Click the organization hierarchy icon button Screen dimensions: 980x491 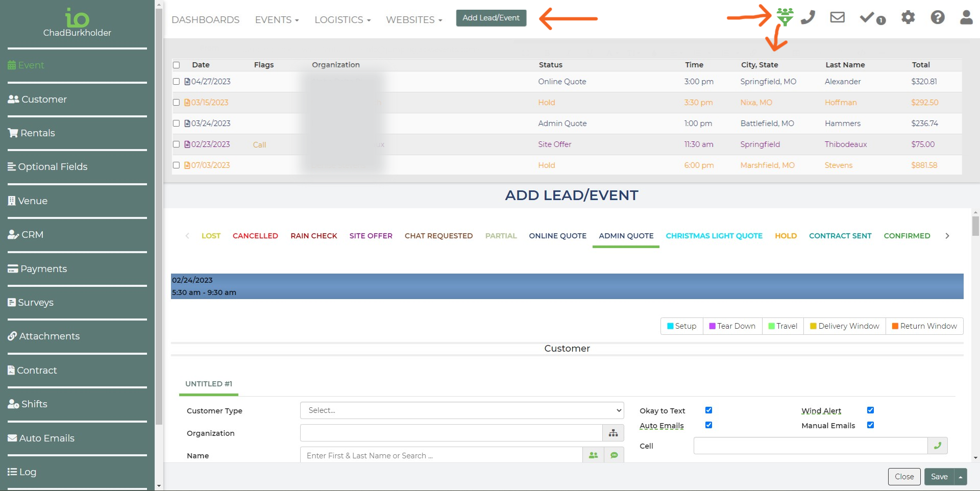pos(613,433)
